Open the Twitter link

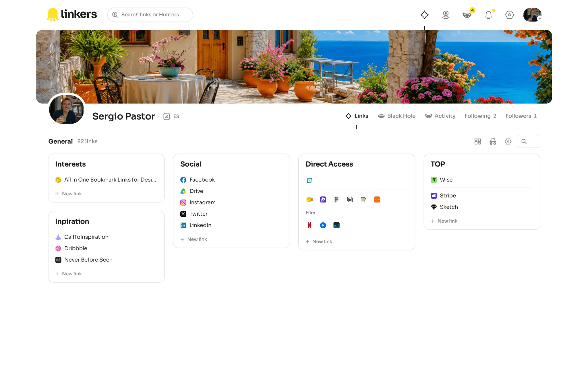coord(194,214)
